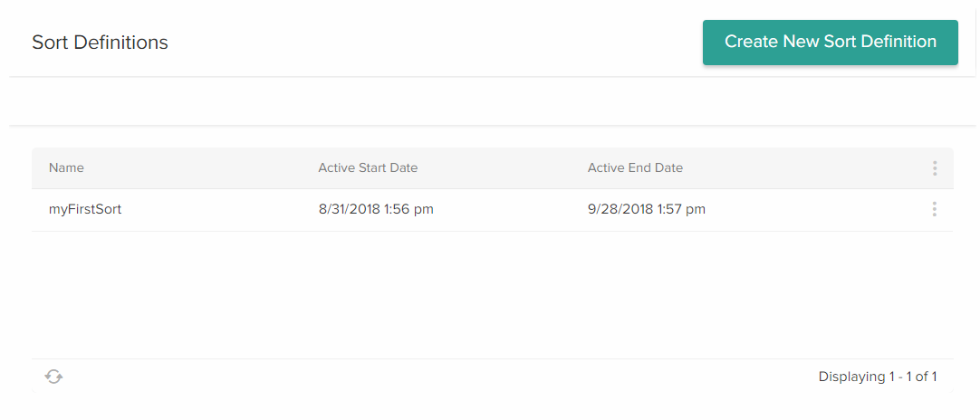The image size is (980, 420).
Task: Click the vertical ellipsis beside 9/28/2018 date
Action: 934,209
